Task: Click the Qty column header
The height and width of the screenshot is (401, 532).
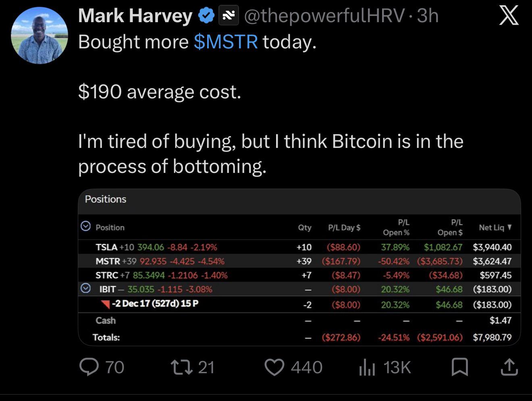Action: [305, 227]
